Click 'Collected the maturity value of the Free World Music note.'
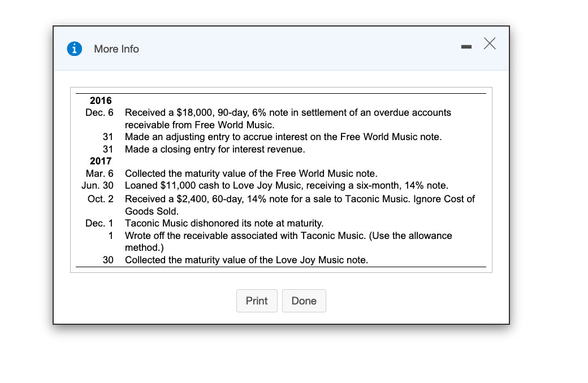Screen dimensions: 588x383 (251, 173)
